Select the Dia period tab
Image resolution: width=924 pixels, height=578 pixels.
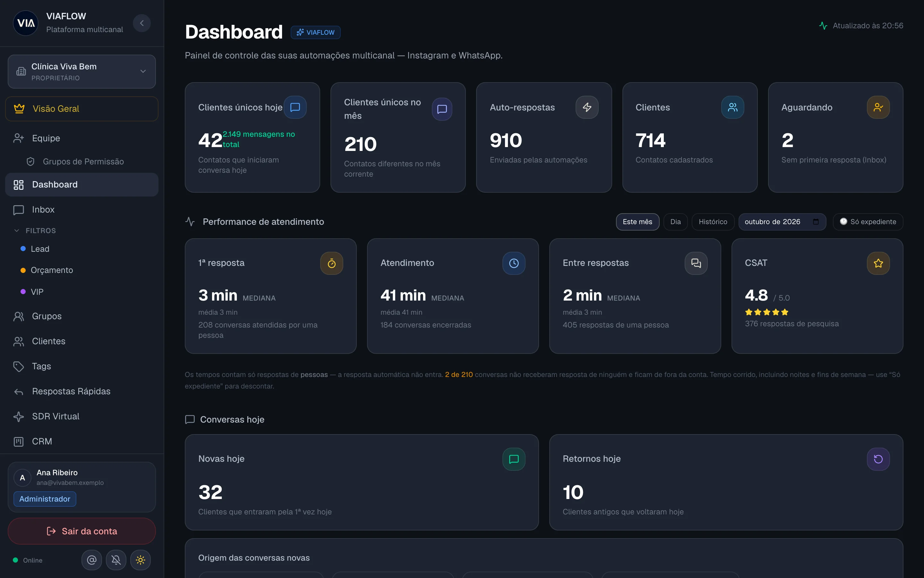675,222
